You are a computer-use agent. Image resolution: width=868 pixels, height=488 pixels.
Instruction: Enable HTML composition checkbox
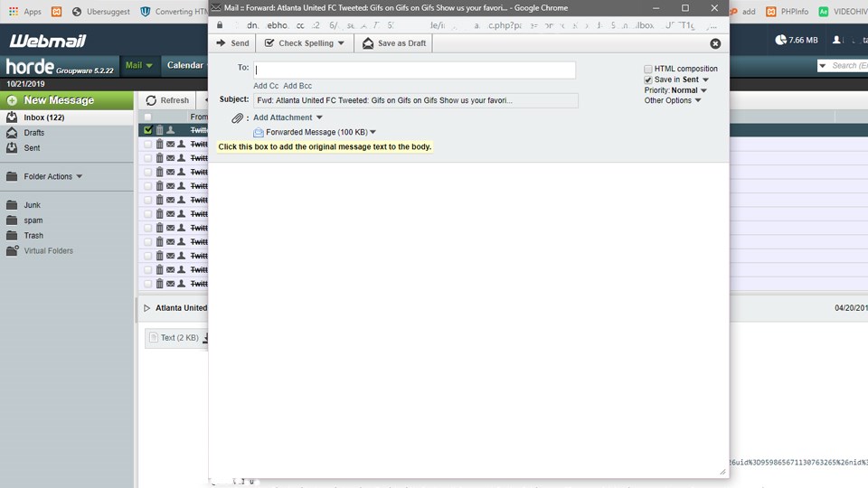click(x=648, y=69)
